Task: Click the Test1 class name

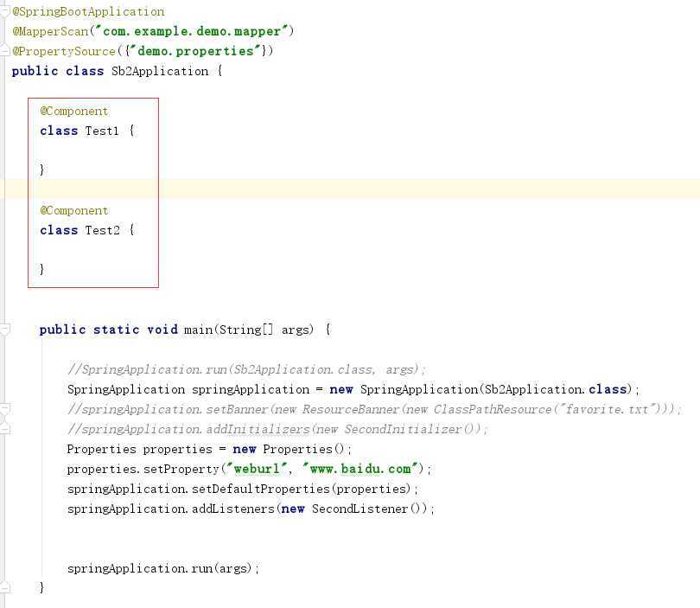Action: coord(102,131)
